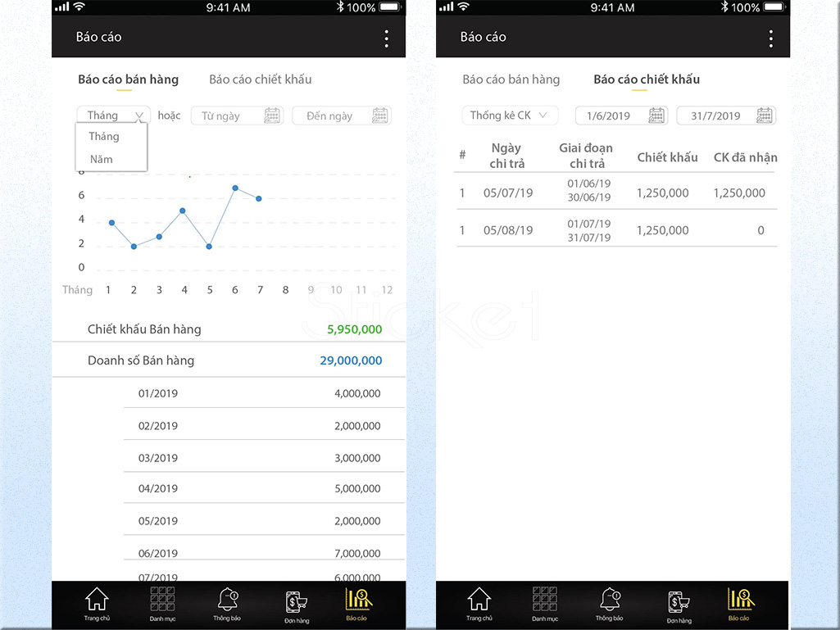Open the calendar icon in the Từ ngày field
Viewport: 840px width, 630px height.
pyautogui.click(x=272, y=116)
